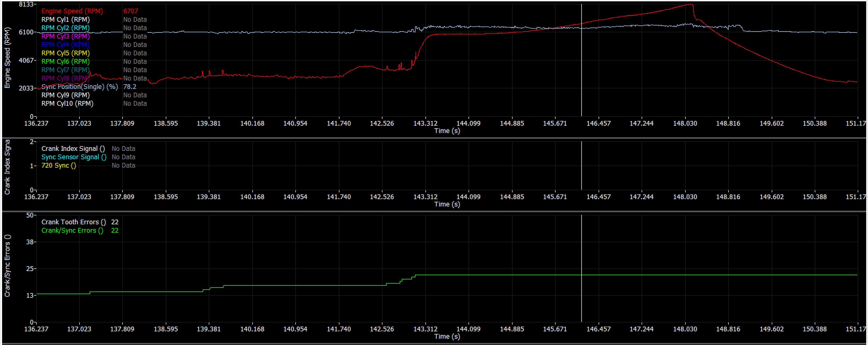Screen dimensions: 868x345
Task: Click yellow cursor line in middle graph
Action: pos(581,168)
